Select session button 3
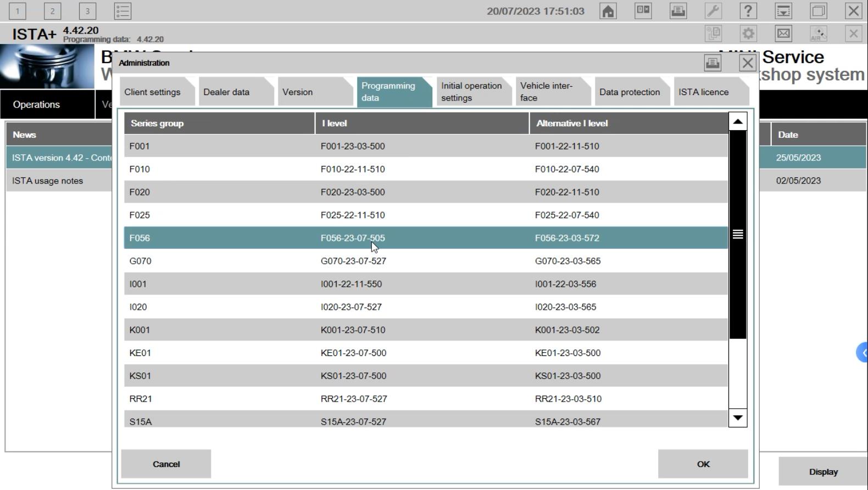The height and width of the screenshot is (490, 868). 87,11
